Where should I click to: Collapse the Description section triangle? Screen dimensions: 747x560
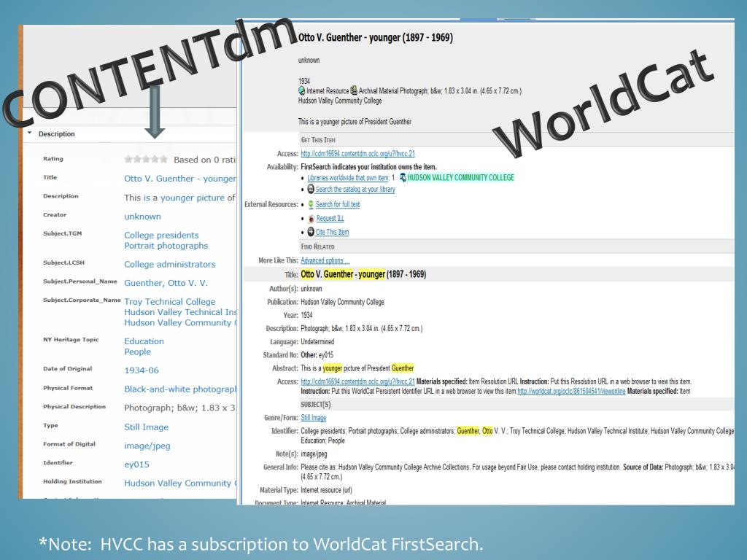(x=29, y=133)
